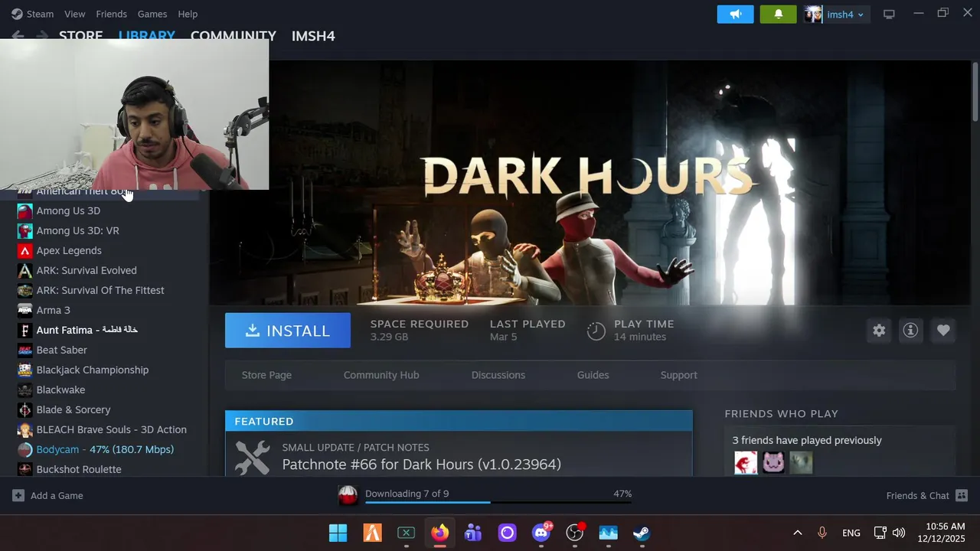This screenshot has height=551, width=980.
Task: Open the Games menu
Action: tap(152, 14)
